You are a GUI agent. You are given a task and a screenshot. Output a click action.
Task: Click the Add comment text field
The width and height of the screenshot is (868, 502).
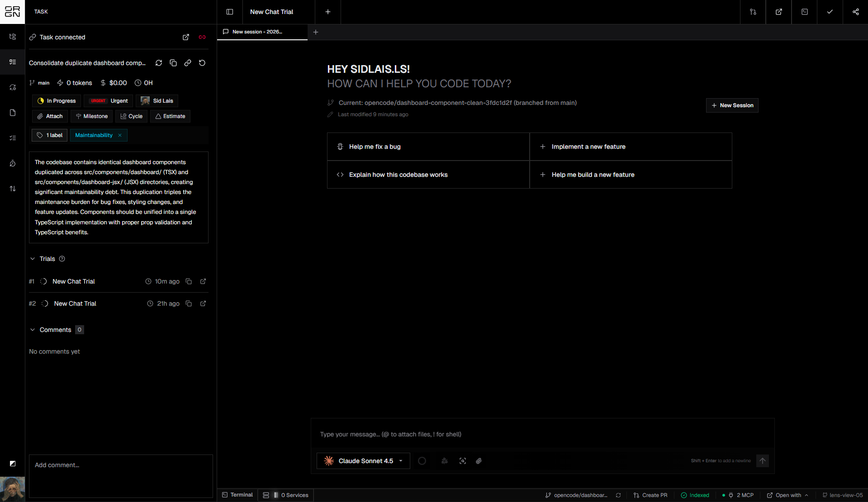click(x=121, y=476)
